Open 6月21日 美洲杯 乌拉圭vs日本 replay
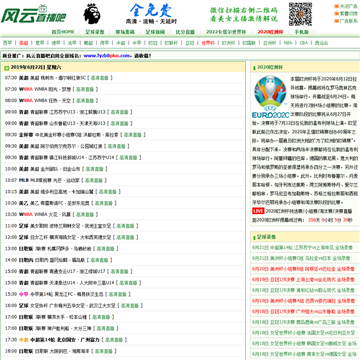Viewport: 360px width, 360px height. [x=301, y=258]
